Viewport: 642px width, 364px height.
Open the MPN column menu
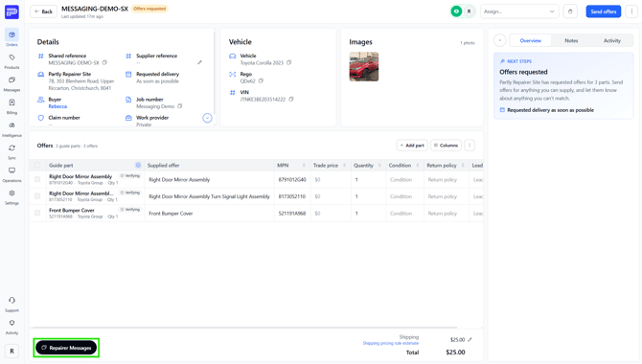point(304,165)
